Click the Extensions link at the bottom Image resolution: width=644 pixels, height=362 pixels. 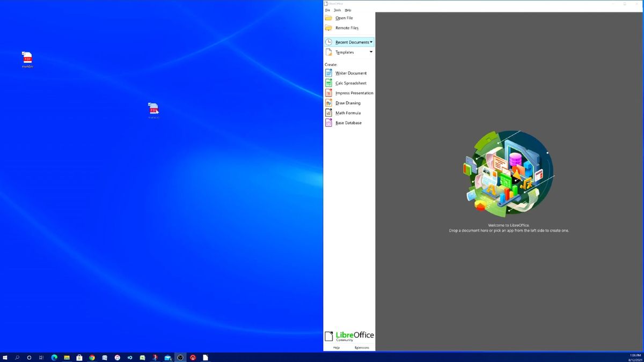point(362,347)
